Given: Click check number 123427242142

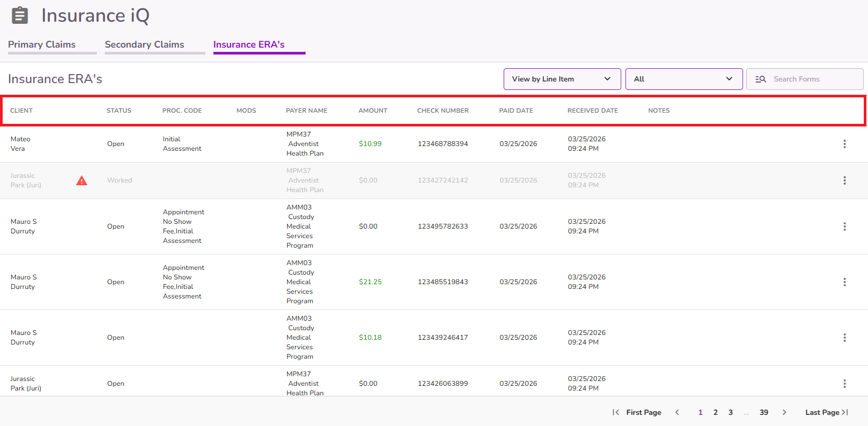Looking at the screenshot, I should click(x=443, y=180).
